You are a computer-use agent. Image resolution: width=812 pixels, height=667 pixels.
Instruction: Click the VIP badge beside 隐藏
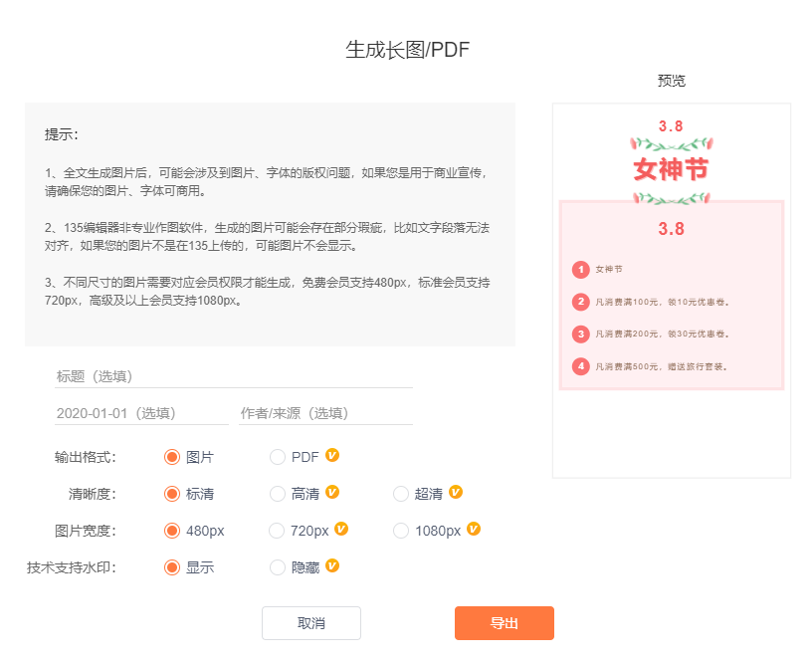pos(332,566)
